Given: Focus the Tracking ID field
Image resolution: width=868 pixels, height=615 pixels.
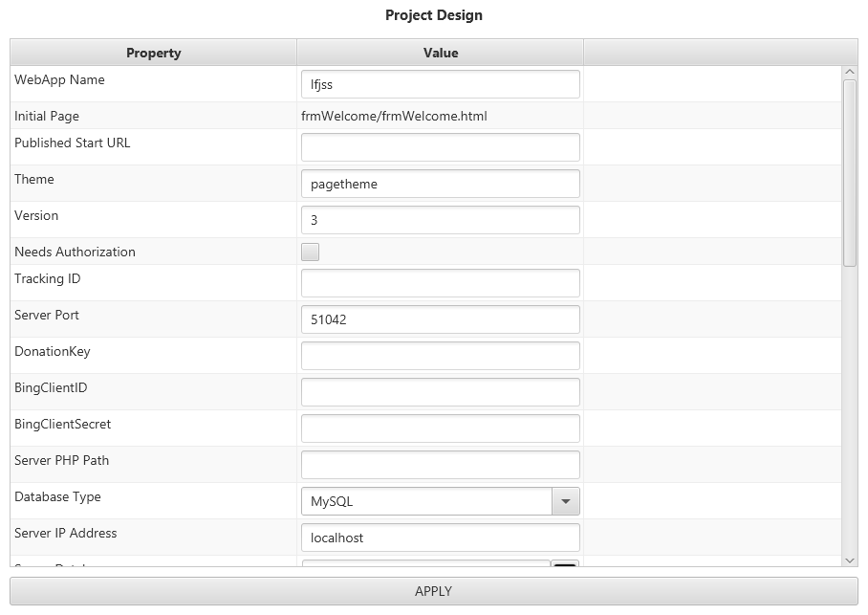Looking at the screenshot, I should [440, 283].
